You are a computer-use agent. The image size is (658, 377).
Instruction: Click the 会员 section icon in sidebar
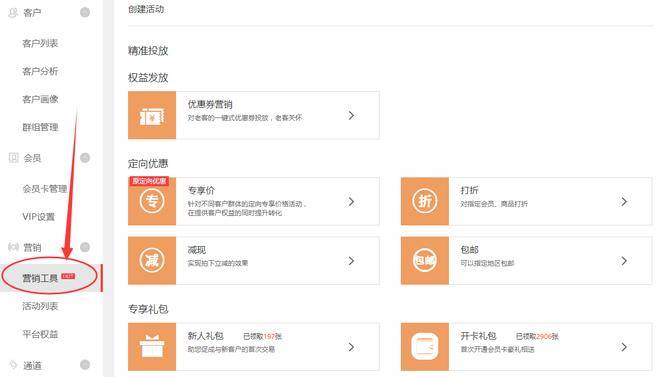13,158
